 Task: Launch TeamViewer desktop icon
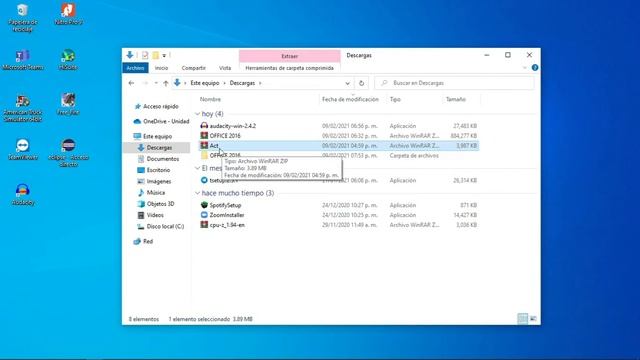point(22,149)
